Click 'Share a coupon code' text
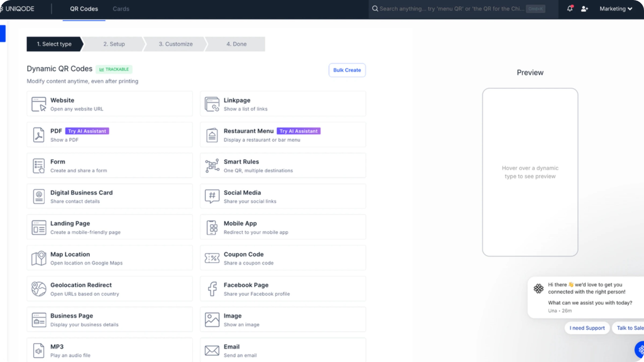This screenshot has height=362, width=644. [249, 263]
